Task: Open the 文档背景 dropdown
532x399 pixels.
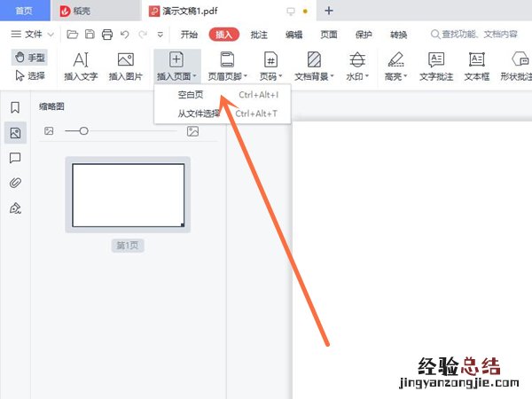Action: coord(314,66)
